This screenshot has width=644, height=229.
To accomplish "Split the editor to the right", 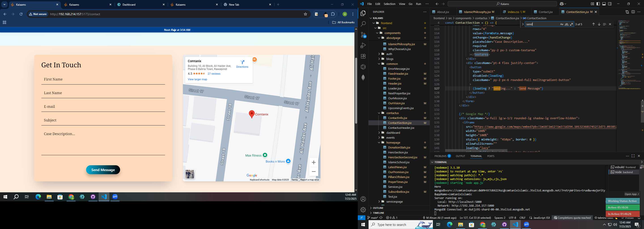I will 633,12.
